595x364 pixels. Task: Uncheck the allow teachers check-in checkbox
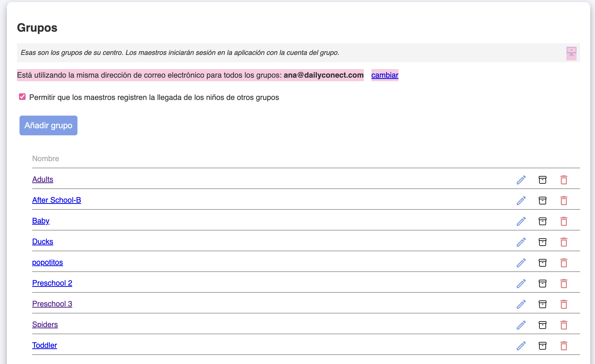[22, 97]
